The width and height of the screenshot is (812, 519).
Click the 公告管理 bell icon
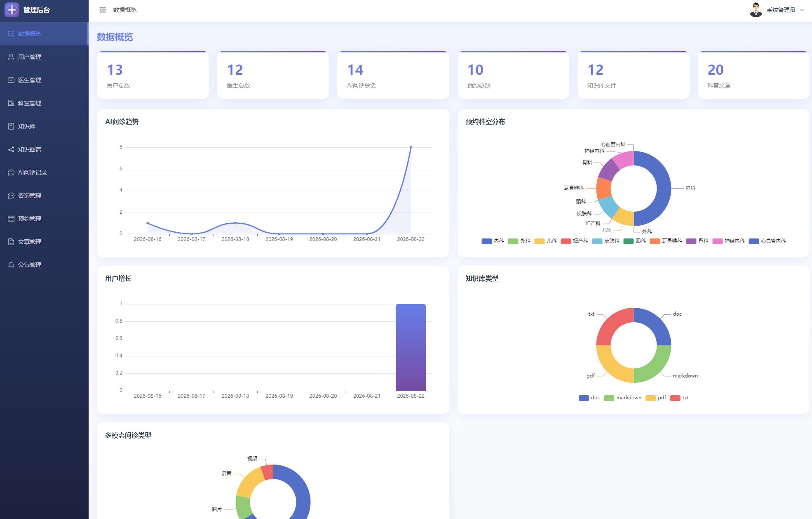(11, 265)
